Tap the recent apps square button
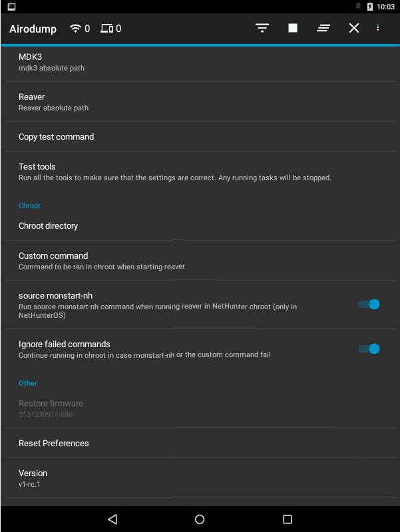The image size is (400, 532). coord(288,519)
